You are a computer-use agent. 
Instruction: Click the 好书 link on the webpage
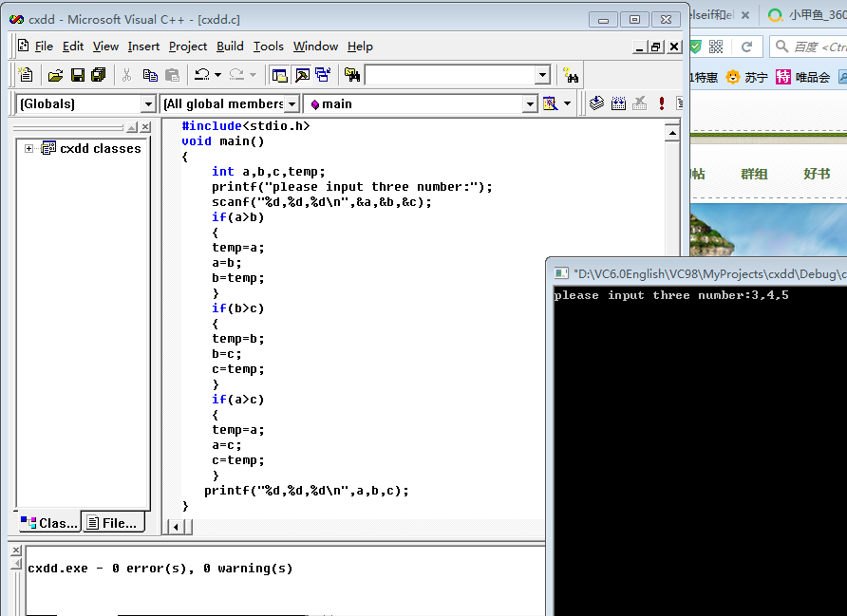[x=817, y=174]
